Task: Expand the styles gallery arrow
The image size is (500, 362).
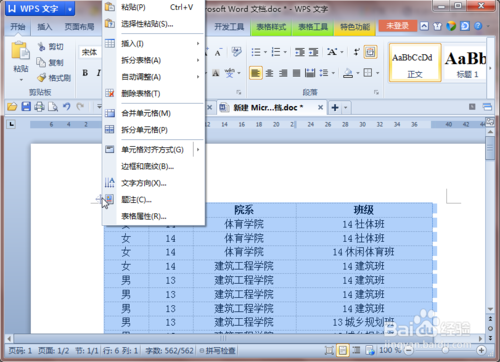Action: coord(490,68)
